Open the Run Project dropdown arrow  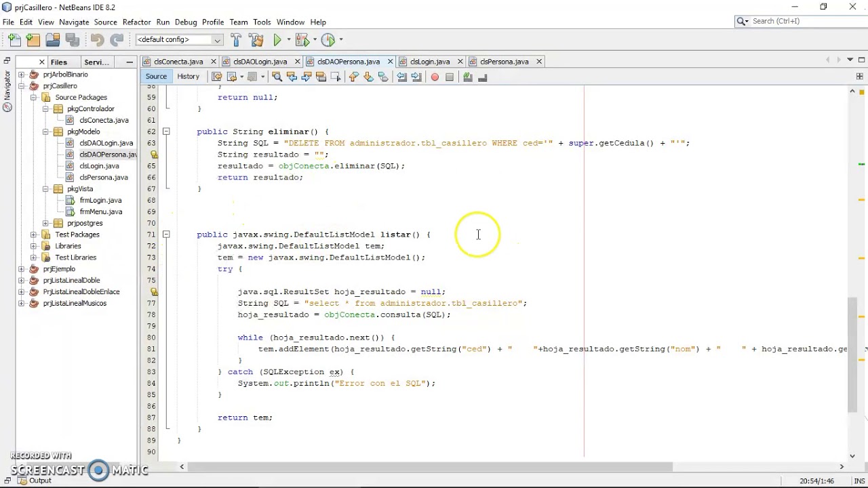coord(288,40)
